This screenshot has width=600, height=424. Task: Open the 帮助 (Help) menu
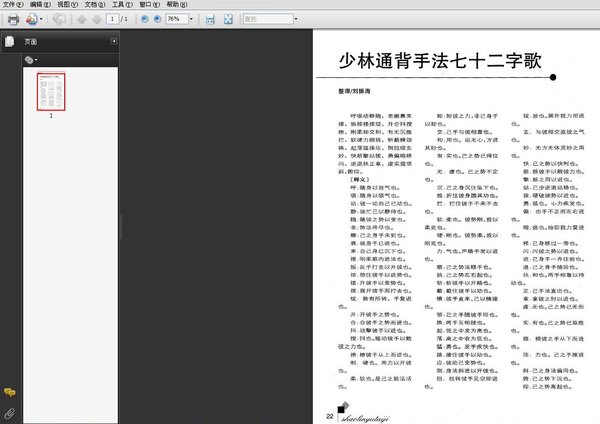pos(177,4)
